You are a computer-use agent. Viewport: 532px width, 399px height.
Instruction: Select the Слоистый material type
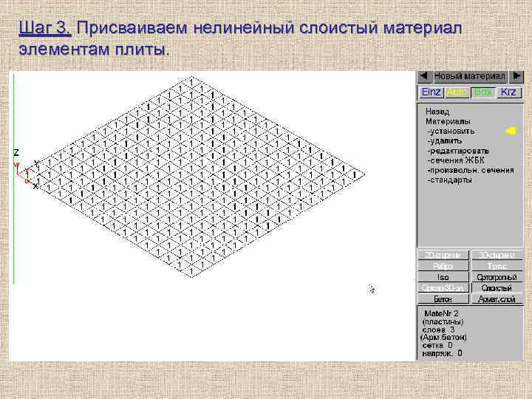pyautogui.click(x=497, y=288)
